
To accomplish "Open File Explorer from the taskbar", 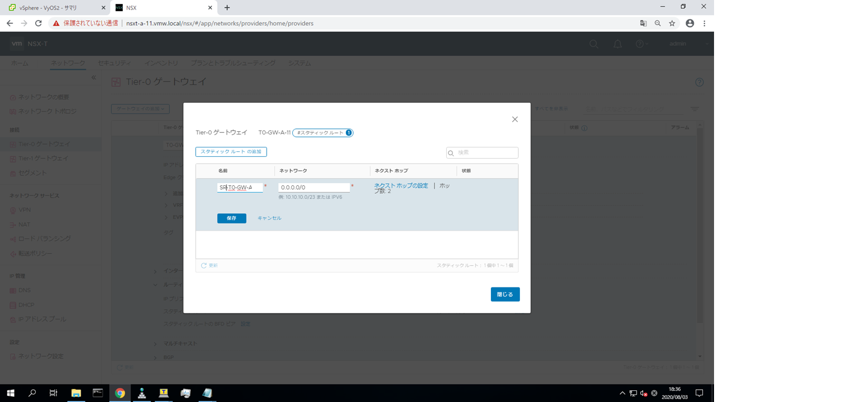I will click(76, 393).
